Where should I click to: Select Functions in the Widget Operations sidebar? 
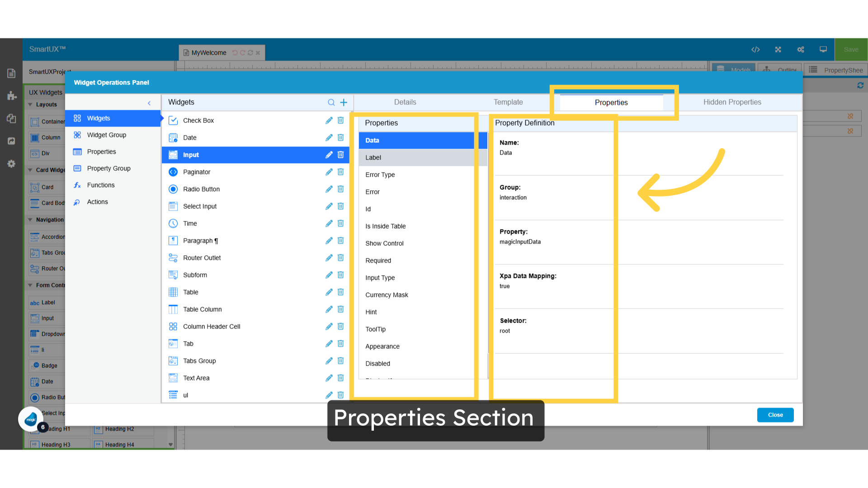click(100, 185)
